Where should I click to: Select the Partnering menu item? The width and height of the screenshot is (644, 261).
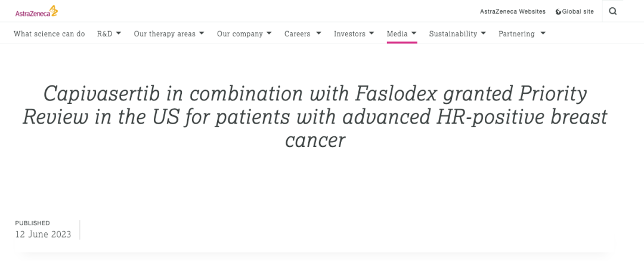(516, 34)
